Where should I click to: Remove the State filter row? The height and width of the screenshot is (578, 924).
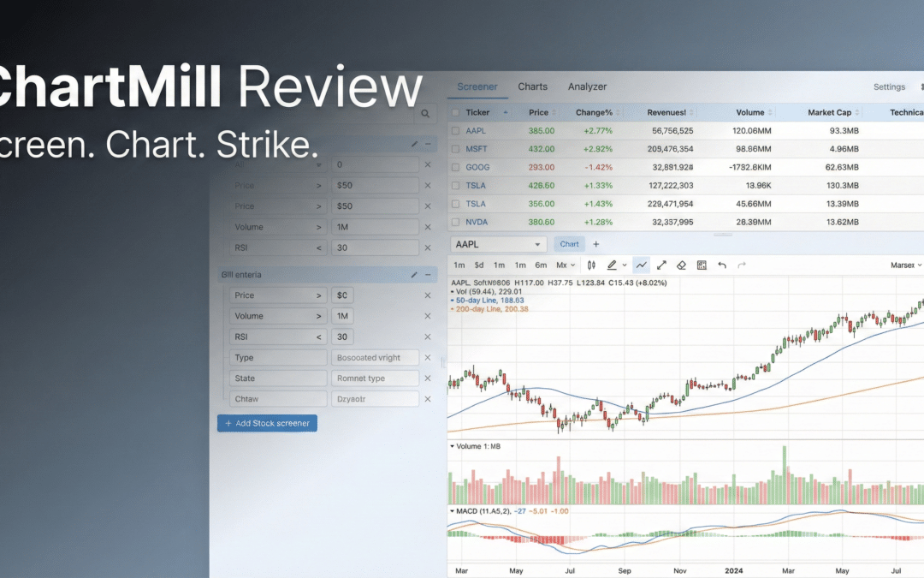[x=428, y=378]
